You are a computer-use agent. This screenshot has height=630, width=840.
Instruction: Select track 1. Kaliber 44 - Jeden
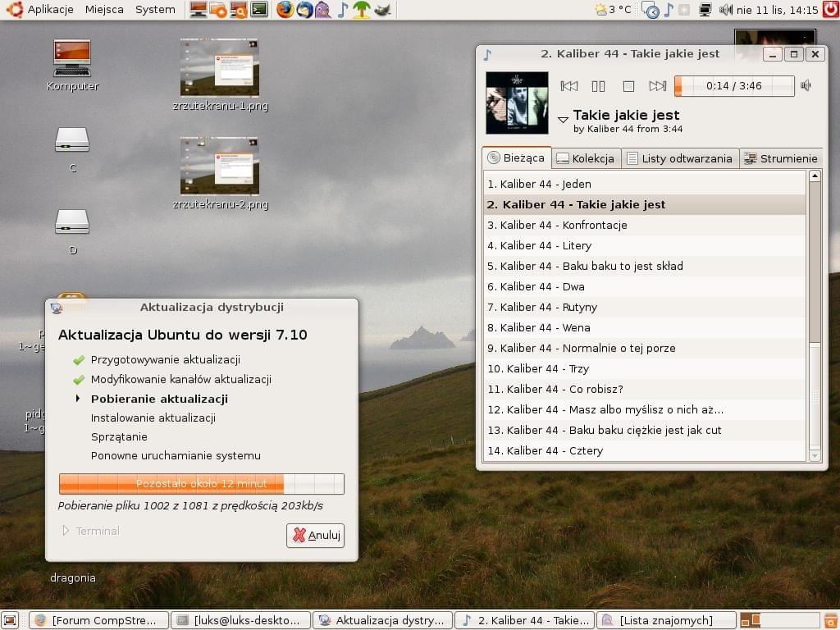coord(645,184)
